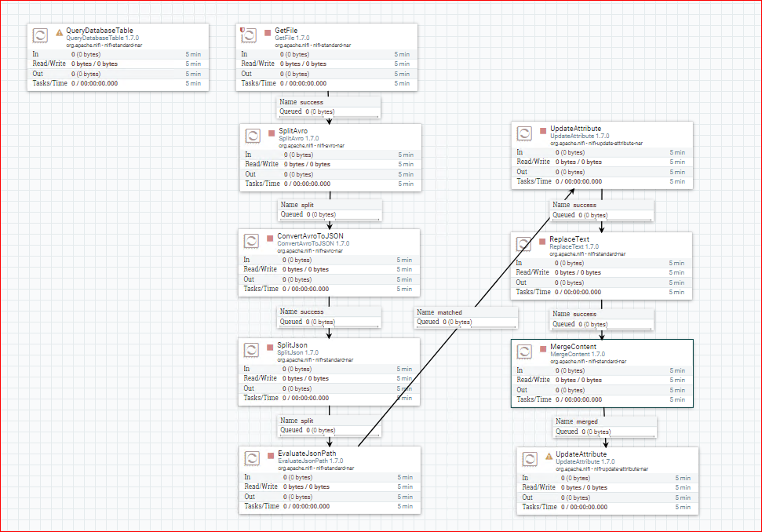
Task: Select the merged connection label
Action: tap(605, 427)
